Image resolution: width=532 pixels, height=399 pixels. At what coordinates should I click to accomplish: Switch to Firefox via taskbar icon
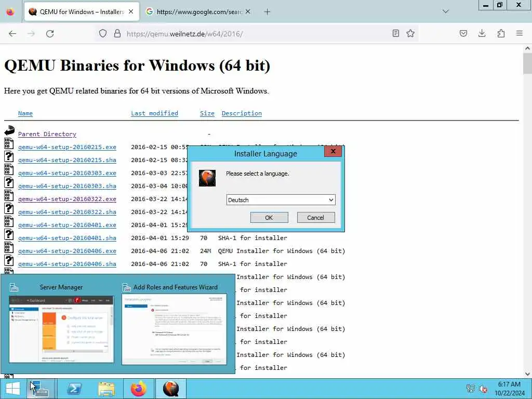pos(138,389)
